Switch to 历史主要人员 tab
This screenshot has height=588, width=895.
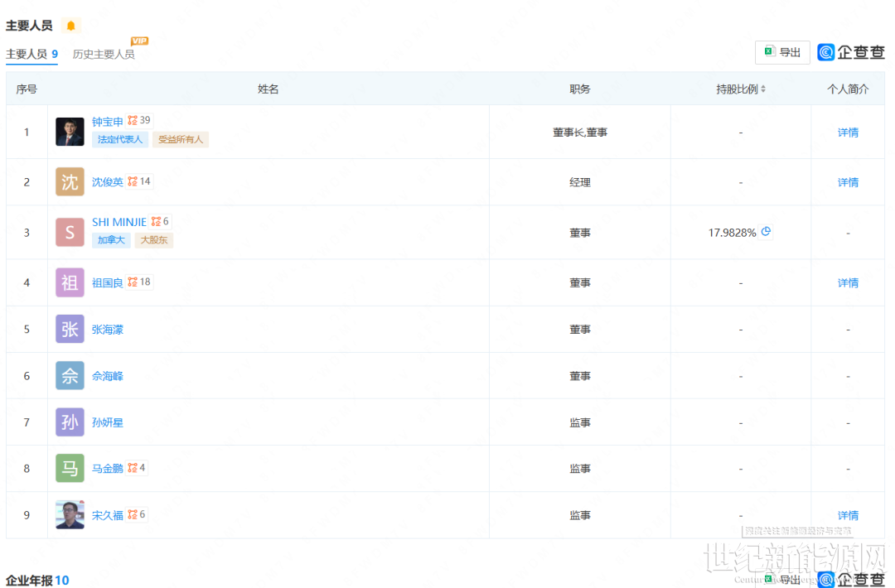coord(104,55)
